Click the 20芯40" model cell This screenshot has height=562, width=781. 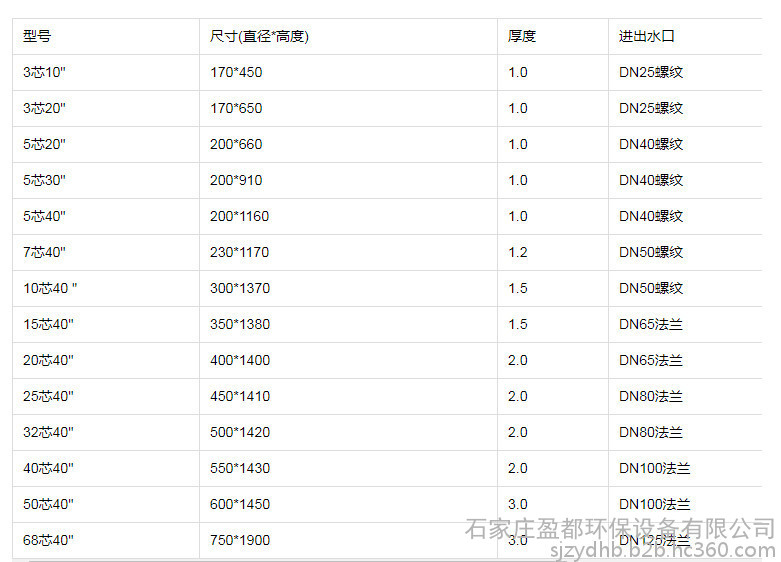click(48, 360)
